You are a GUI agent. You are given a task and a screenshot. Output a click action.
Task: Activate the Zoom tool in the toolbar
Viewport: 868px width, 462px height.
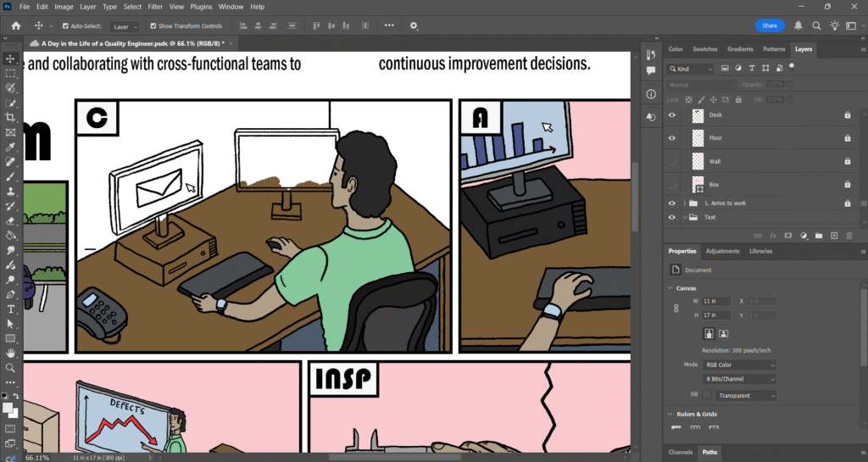point(10,367)
